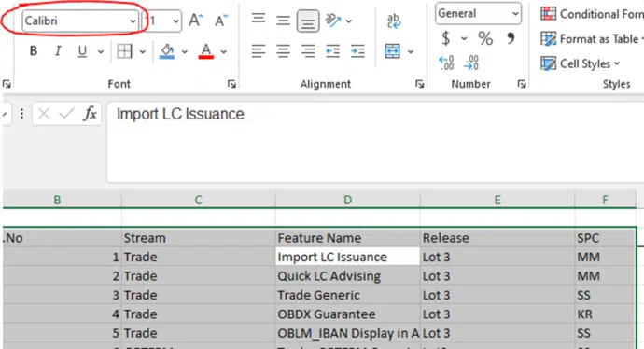This screenshot has width=644, height=349.
Task: Toggle Italic formatting
Action: (58, 51)
